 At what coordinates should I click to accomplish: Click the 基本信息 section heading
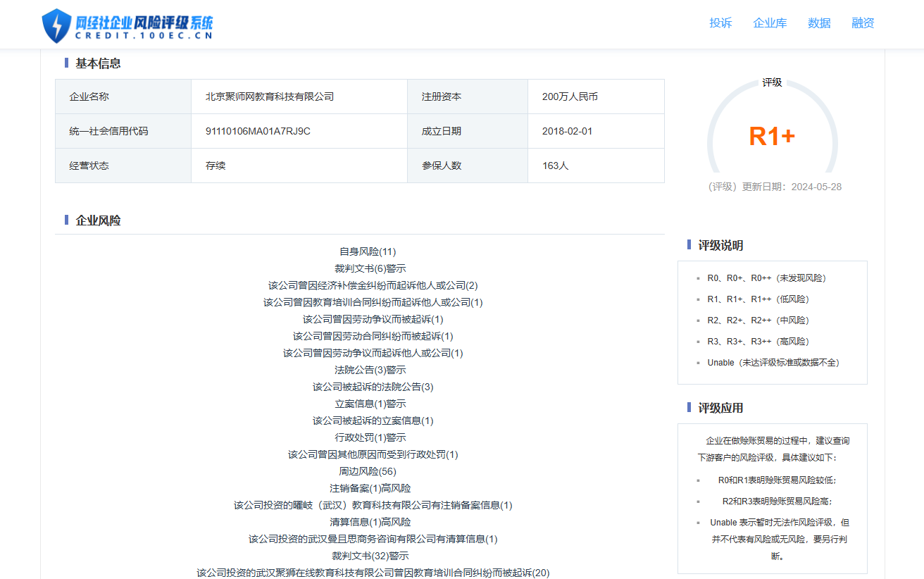click(98, 63)
